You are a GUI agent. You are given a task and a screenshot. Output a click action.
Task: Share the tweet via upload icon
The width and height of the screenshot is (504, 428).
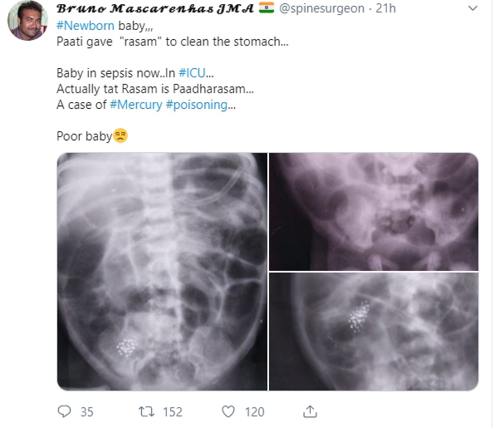tap(310, 412)
